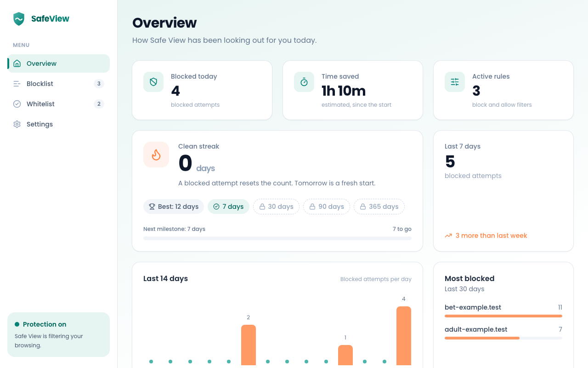Viewport: 588px width, 368px height.
Task: Click the checkmark icon beside Whitelist
Action: point(17,104)
